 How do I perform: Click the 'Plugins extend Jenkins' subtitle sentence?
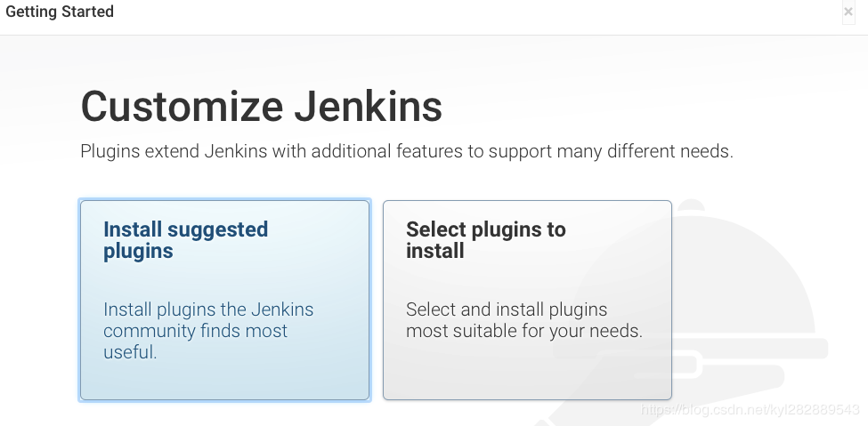[407, 151]
